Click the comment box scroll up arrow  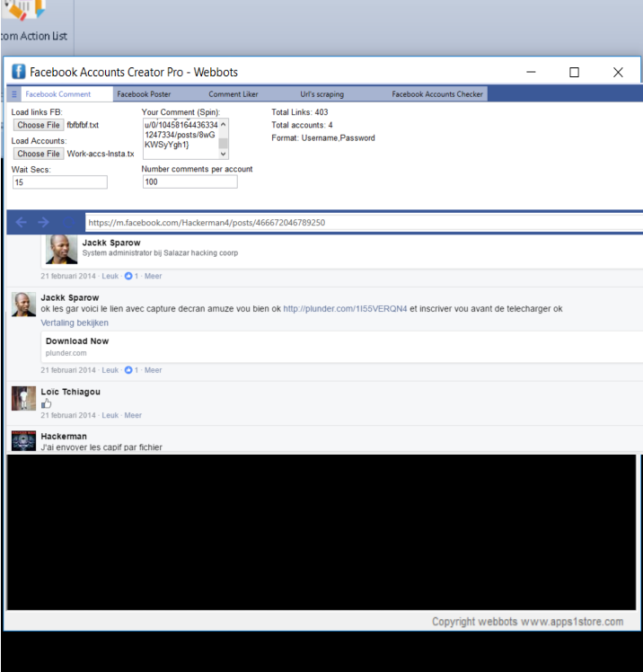224,124
